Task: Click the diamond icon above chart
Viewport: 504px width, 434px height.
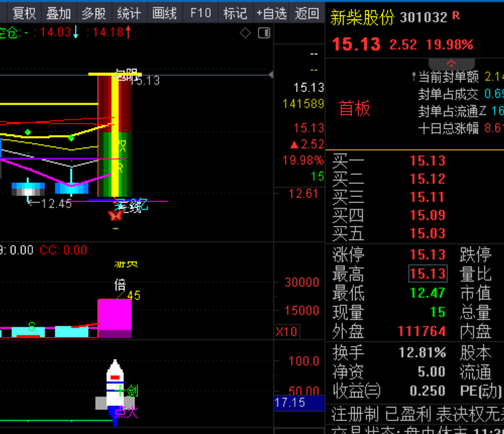Action: [x=245, y=33]
